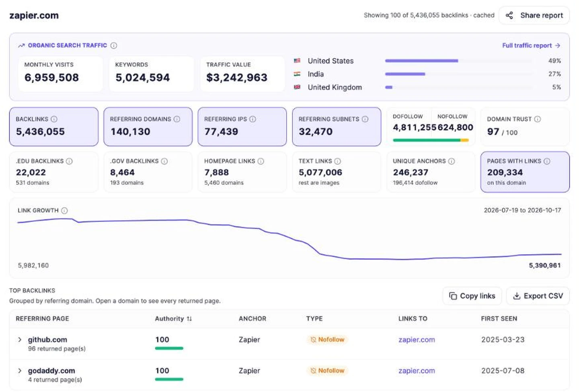This screenshot has width=579, height=392.
Task: Show info for Text Links
Action: pos(337,161)
